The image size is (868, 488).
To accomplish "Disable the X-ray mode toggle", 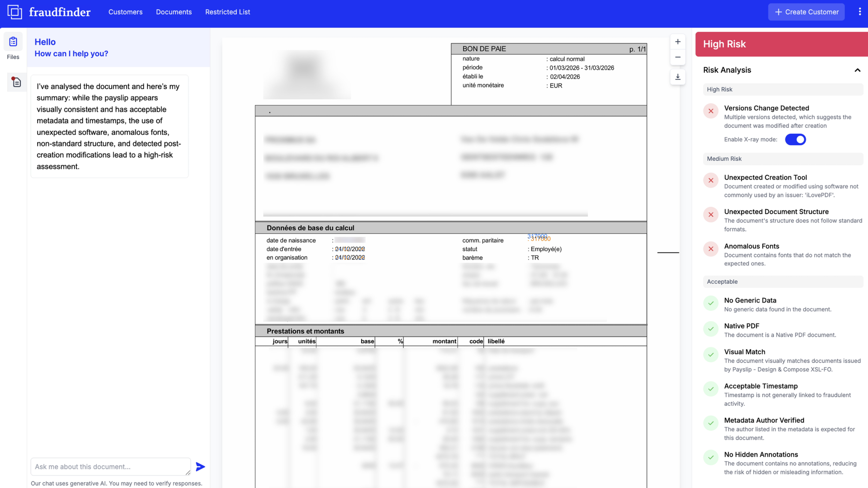I will point(795,139).
